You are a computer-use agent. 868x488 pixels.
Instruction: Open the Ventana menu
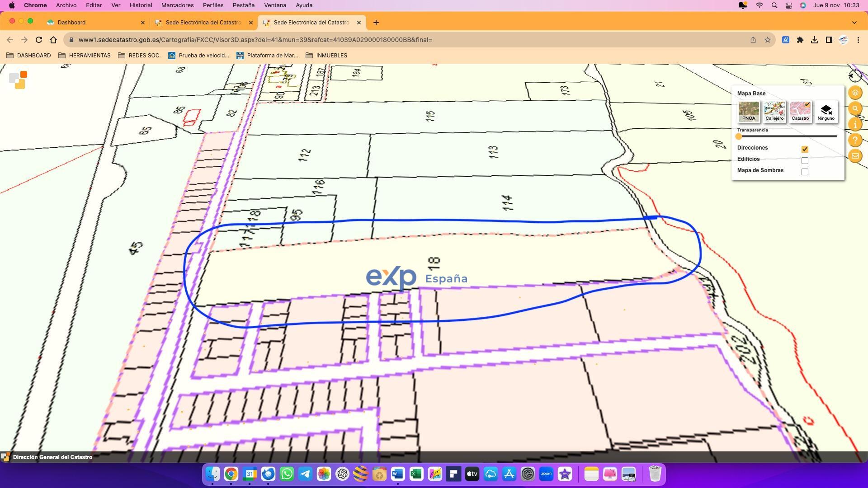click(x=275, y=5)
